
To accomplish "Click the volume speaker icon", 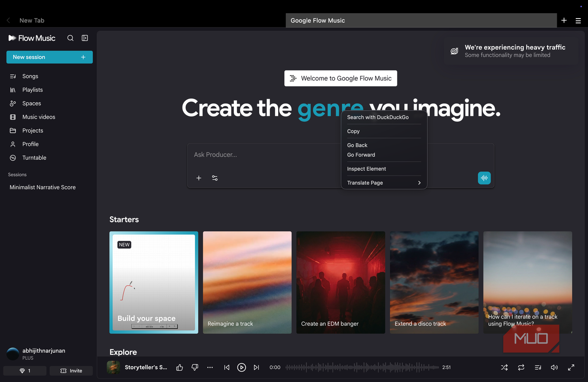I will tap(554, 368).
